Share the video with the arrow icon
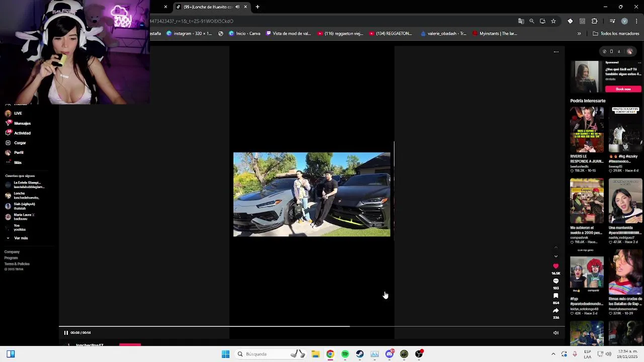 (556, 310)
